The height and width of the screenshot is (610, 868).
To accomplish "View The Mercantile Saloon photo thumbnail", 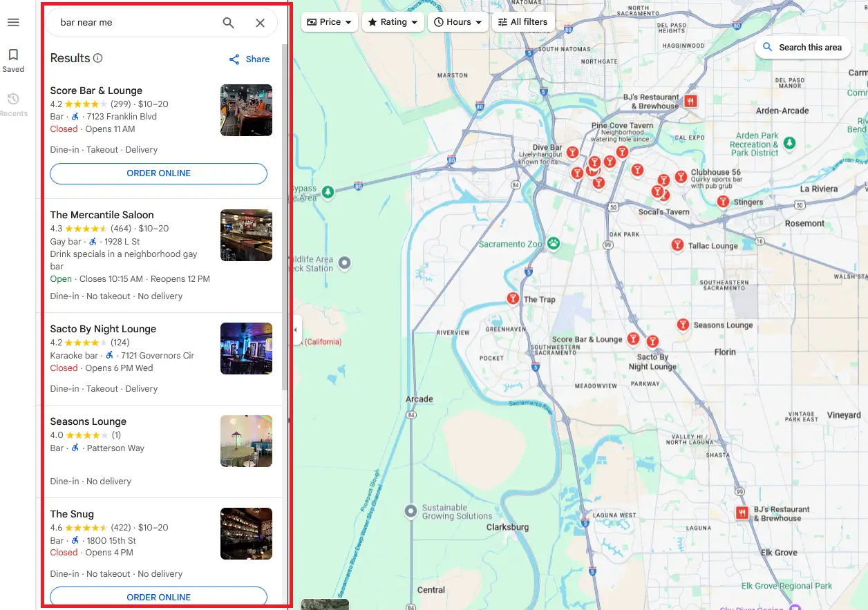I will [246, 235].
